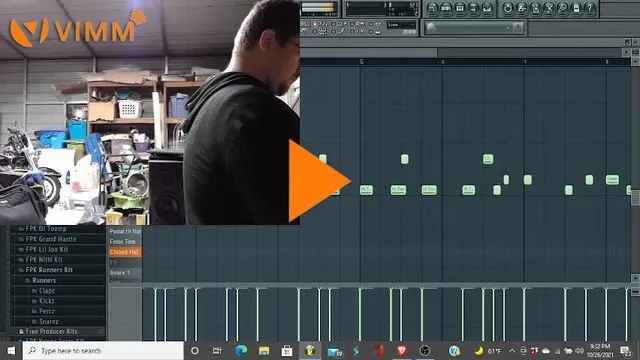This screenshot has width=640, height=360.
Task: Open the notification center icon
Action: tap(626, 351)
